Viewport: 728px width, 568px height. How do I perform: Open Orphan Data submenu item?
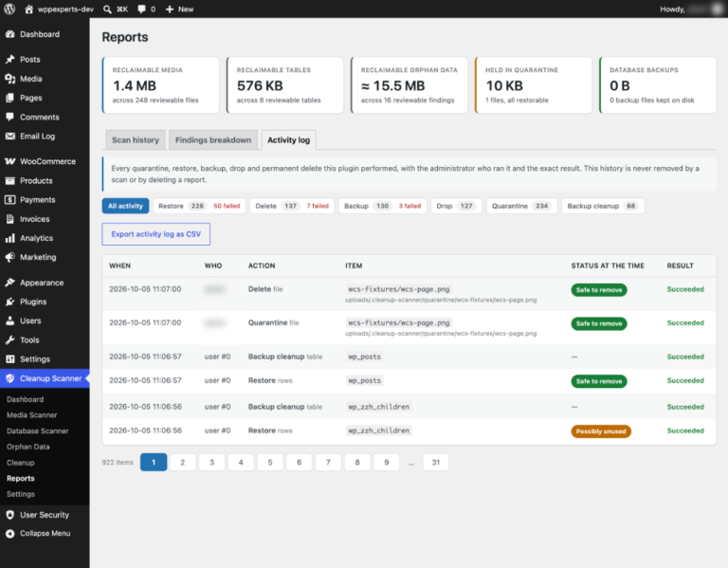pos(27,447)
